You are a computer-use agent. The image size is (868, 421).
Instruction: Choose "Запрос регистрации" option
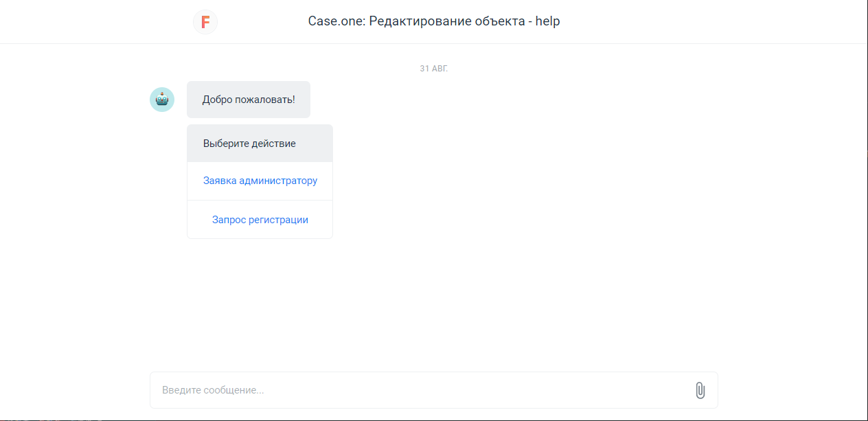260,220
